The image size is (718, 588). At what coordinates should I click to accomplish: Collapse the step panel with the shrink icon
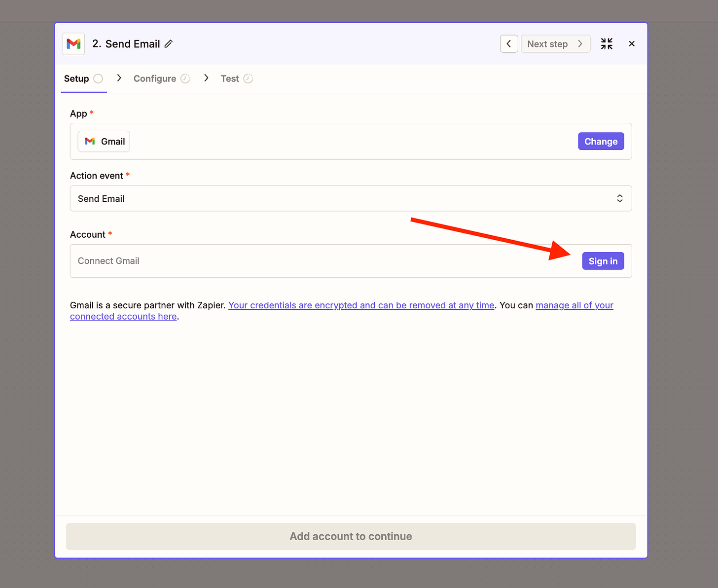[607, 44]
